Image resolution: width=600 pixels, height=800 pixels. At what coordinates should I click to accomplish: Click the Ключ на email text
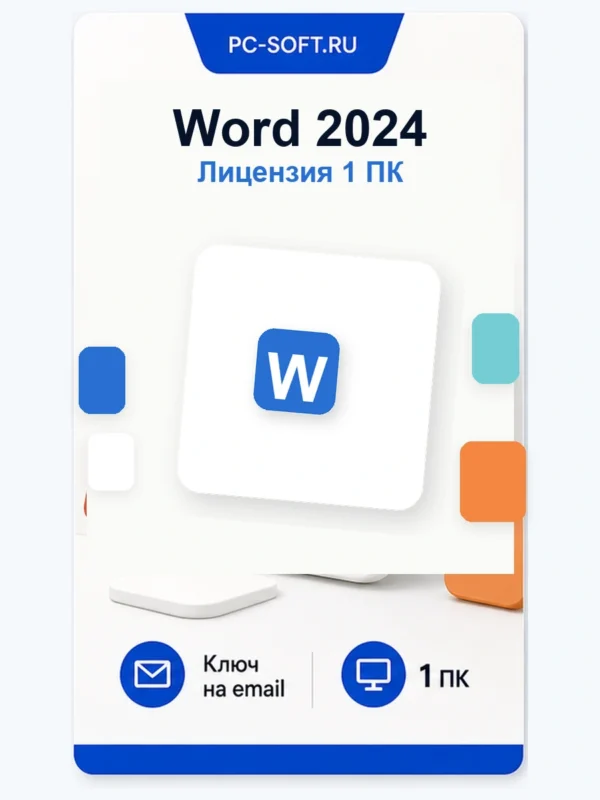point(243,677)
